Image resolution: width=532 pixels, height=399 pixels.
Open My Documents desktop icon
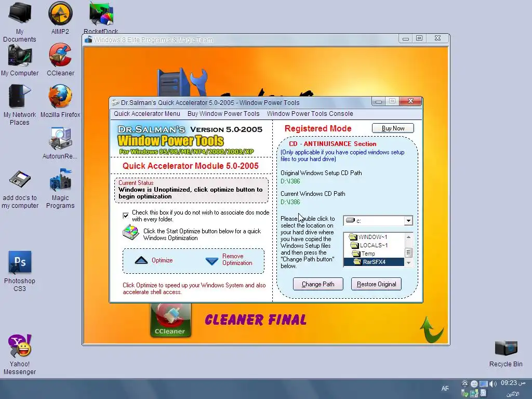coord(20,22)
